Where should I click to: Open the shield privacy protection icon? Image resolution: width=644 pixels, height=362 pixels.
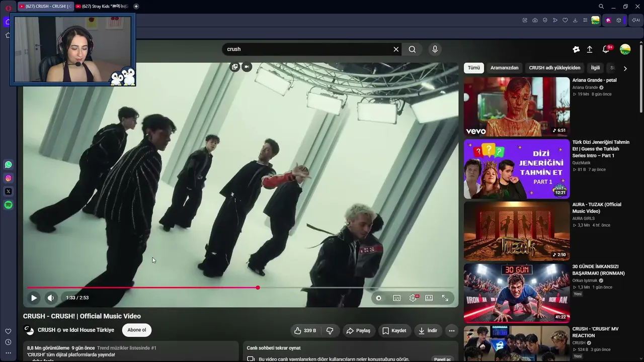[545, 20]
